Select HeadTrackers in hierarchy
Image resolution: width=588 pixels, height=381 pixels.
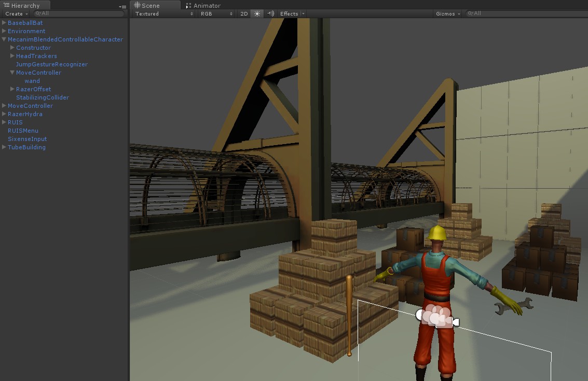tap(36, 56)
